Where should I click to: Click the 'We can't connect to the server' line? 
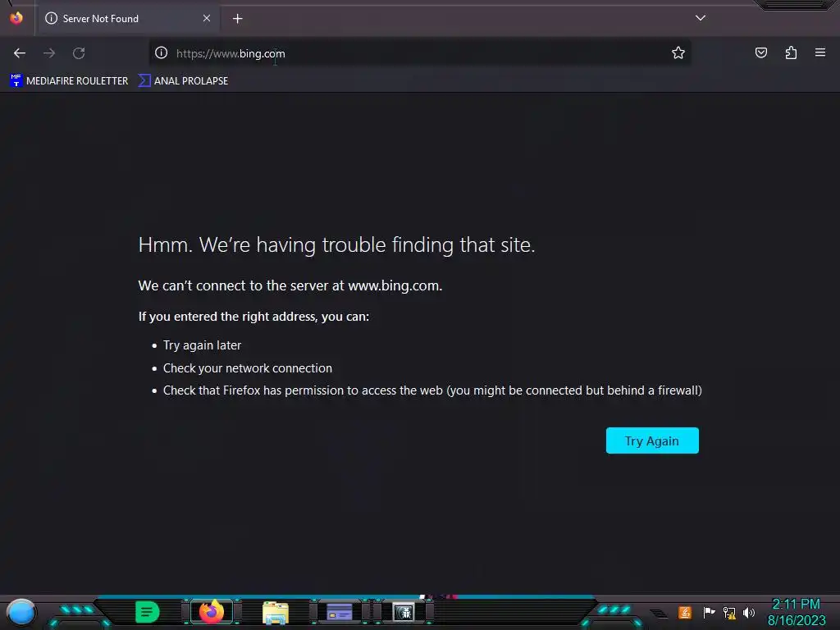[x=290, y=285]
